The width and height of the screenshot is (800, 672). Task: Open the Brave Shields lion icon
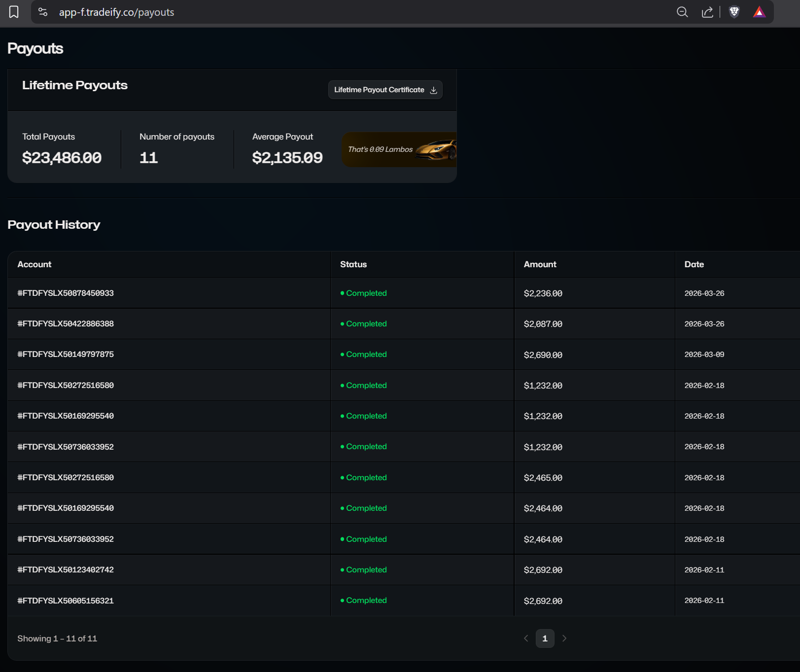click(734, 12)
